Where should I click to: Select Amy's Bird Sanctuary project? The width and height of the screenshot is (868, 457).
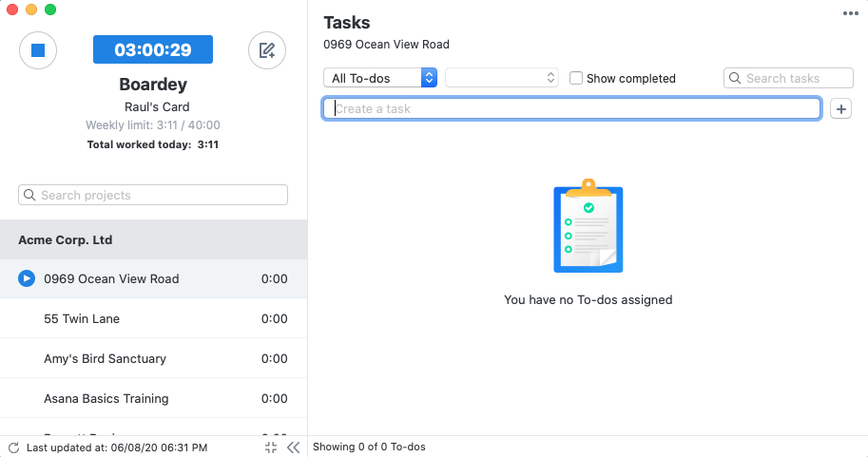click(x=153, y=358)
